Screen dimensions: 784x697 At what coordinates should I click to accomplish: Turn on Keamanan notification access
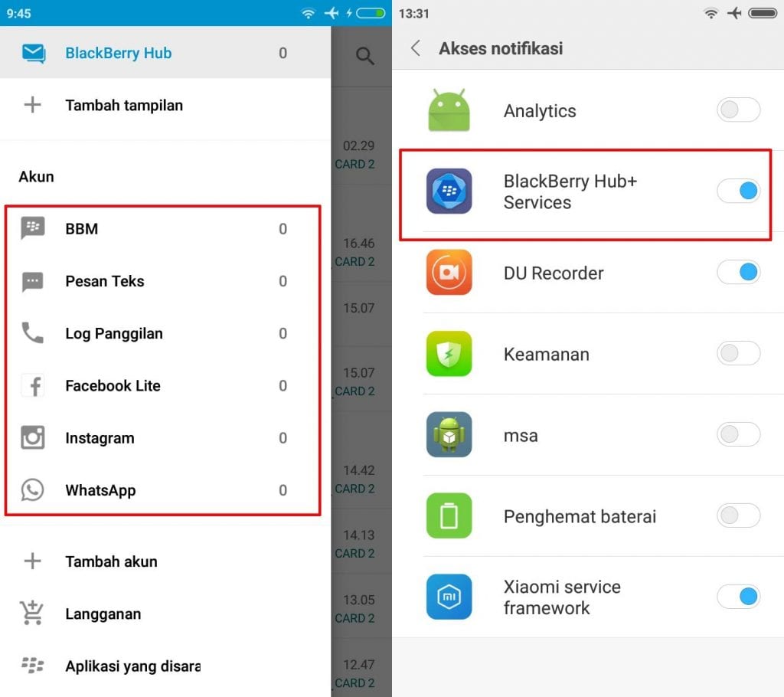point(739,353)
